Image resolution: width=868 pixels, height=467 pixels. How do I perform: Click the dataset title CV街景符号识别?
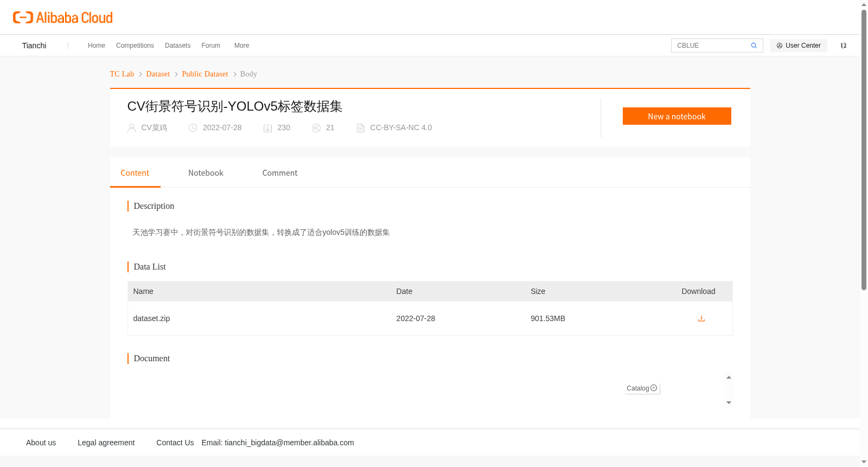pos(235,106)
